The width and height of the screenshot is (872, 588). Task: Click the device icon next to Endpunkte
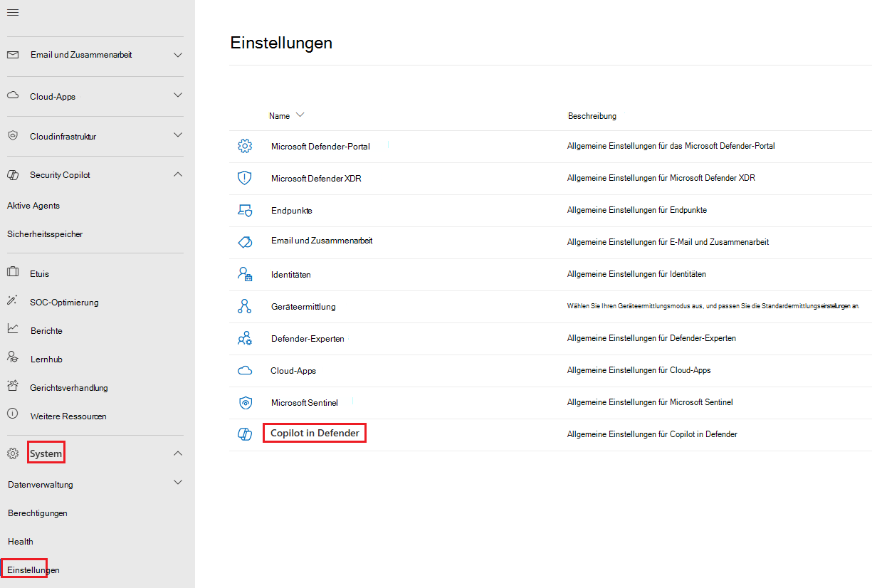coord(245,209)
